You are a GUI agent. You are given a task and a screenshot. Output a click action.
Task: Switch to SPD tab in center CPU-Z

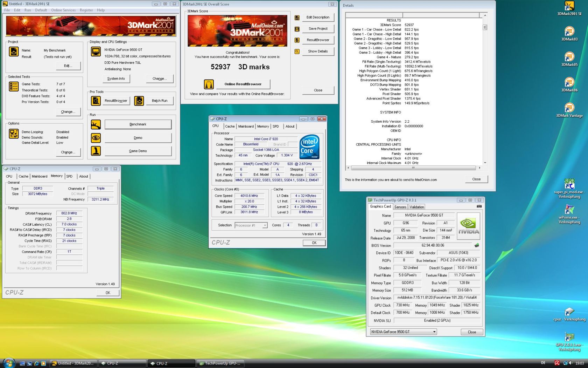[276, 127]
